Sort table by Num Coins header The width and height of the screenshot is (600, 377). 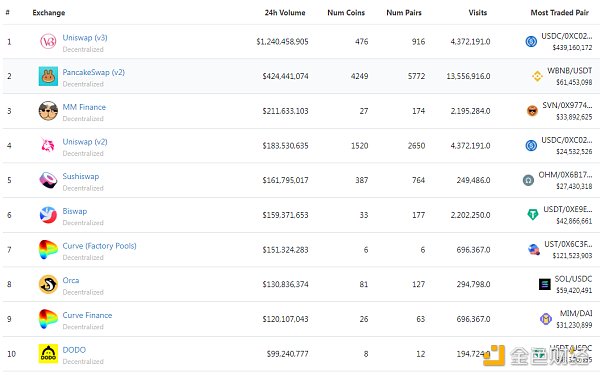(x=346, y=13)
